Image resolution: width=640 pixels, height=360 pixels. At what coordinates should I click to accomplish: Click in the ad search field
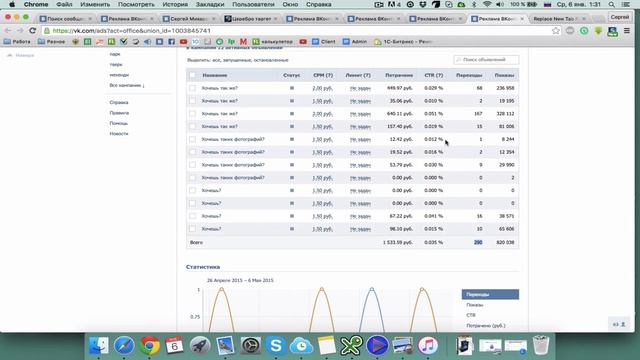click(486, 60)
